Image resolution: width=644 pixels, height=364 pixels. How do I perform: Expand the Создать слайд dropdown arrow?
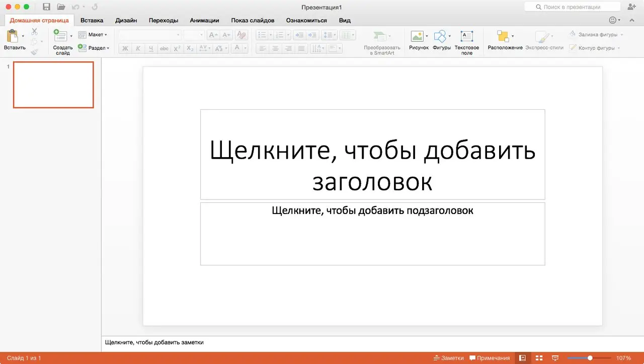click(x=71, y=36)
